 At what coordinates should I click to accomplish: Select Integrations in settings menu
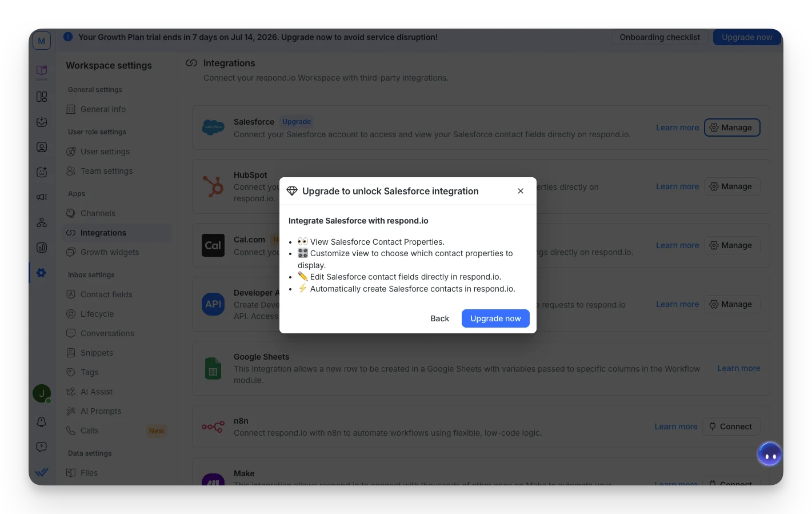click(x=116, y=233)
